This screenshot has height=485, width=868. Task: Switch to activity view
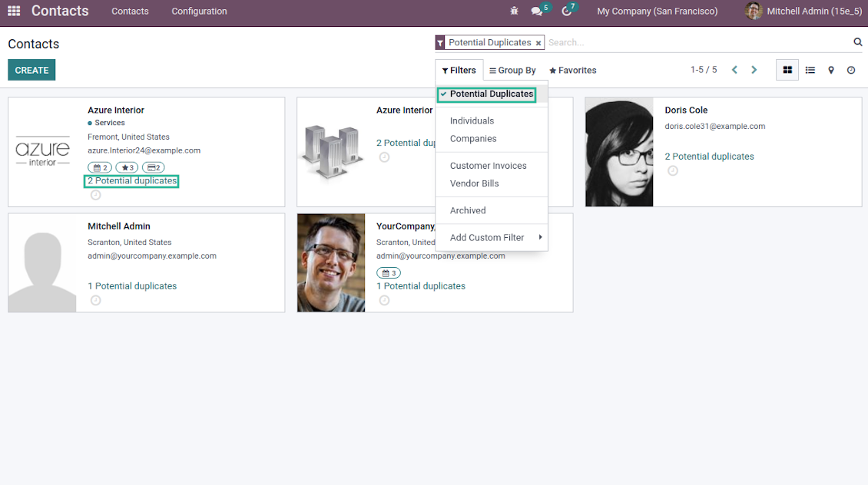851,71
